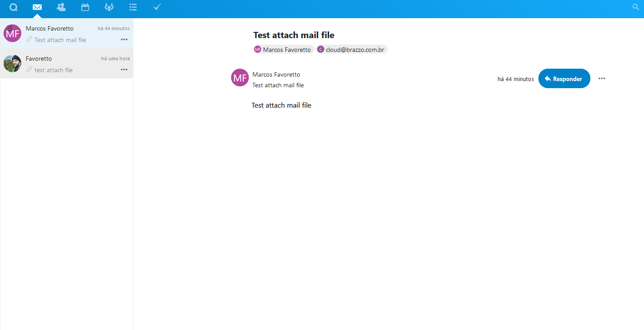Toggle the hamburger navigation menu icon
644x330 pixels.
(10, 28)
